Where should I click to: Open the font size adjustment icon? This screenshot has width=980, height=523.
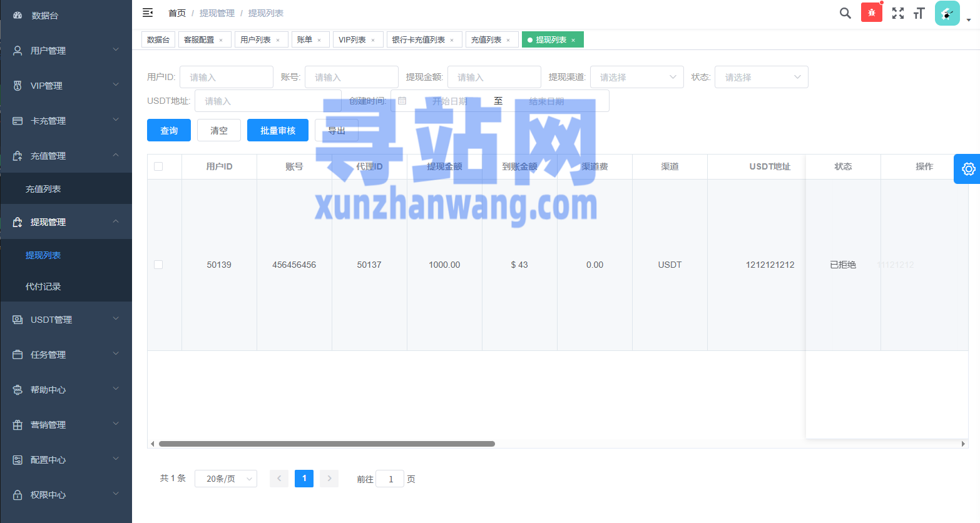(919, 13)
